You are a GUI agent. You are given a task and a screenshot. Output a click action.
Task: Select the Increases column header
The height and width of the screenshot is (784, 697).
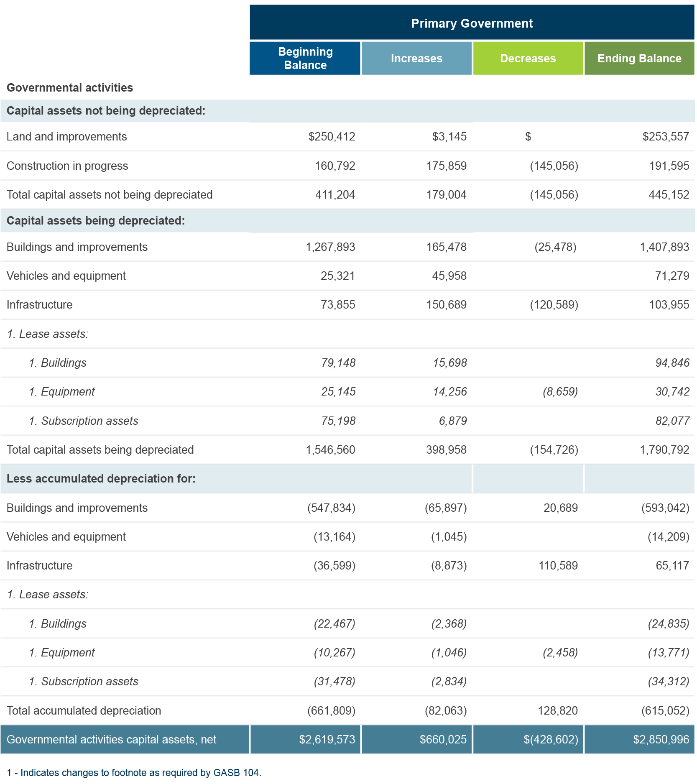pos(416,58)
